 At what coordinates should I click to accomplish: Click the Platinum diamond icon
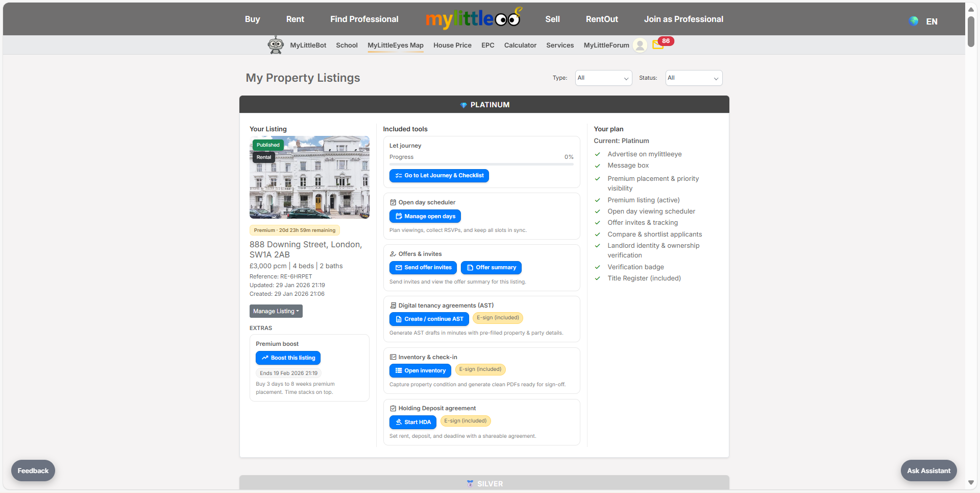tap(463, 105)
